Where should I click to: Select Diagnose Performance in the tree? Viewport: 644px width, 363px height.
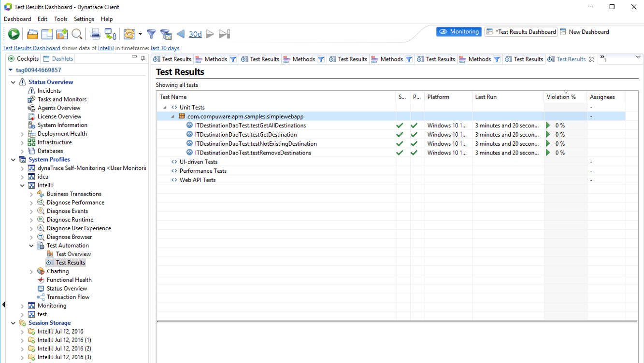pyautogui.click(x=75, y=203)
